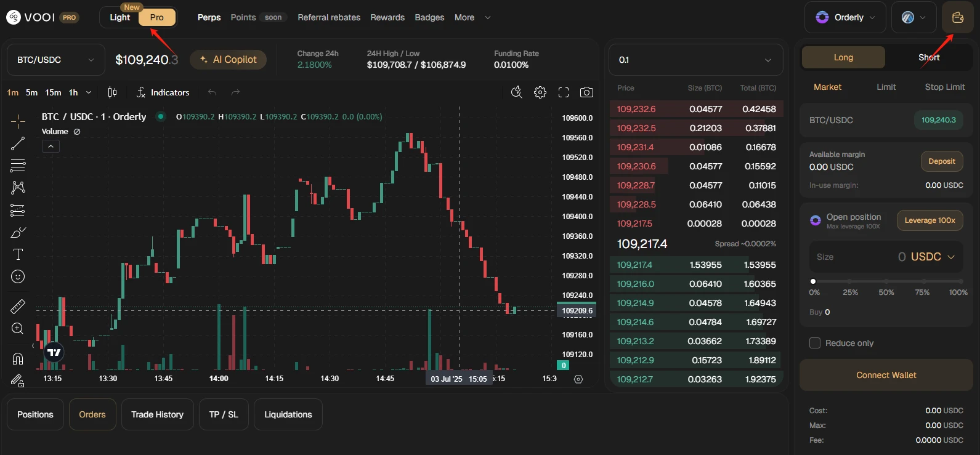Image resolution: width=980 pixels, height=455 pixels.
Task: Select the Limit order type tab
Action: tap(886, 87)
